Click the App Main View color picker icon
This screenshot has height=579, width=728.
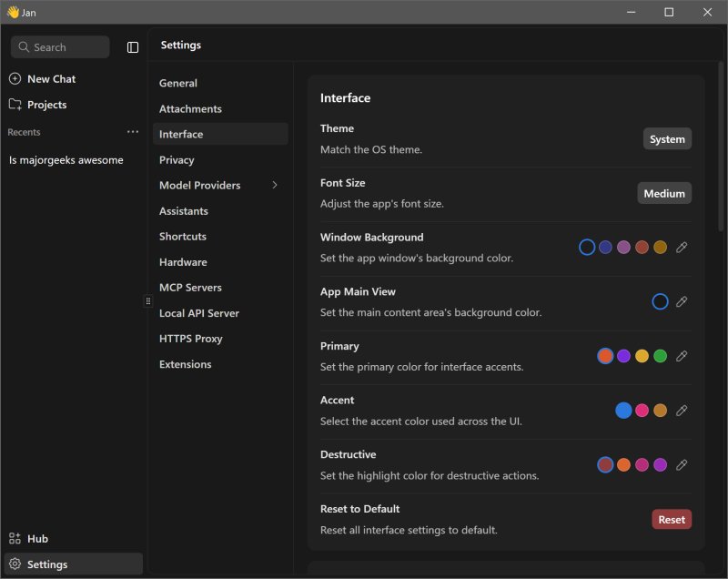pyautogui.click(x=682, y=301)
